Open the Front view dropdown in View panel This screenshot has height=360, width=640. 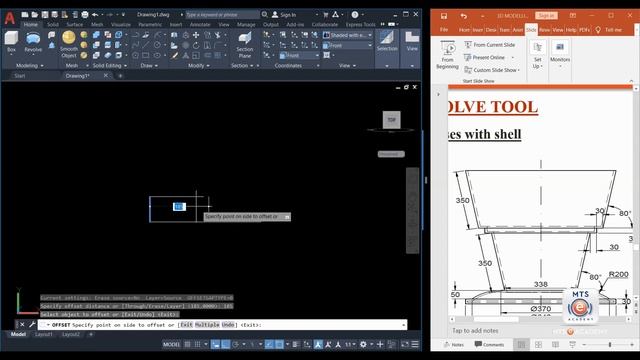click(x=347, y=45)
